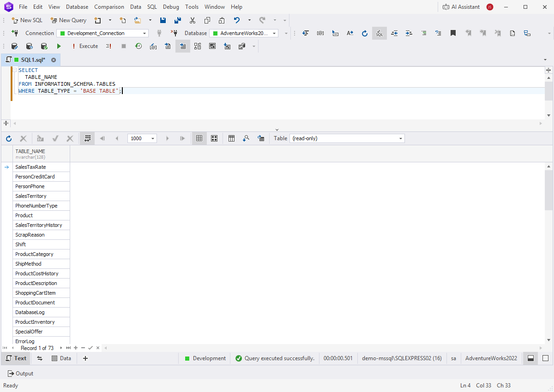Collapse the SELECT statement code block

tap(15, 70)
